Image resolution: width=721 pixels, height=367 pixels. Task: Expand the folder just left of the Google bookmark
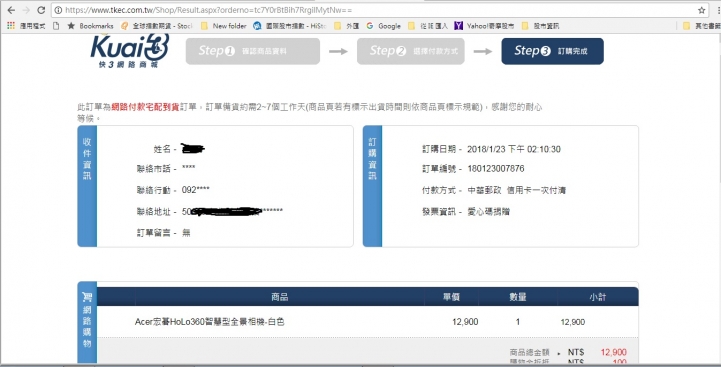pyautogui.click(x=347, y=26)
